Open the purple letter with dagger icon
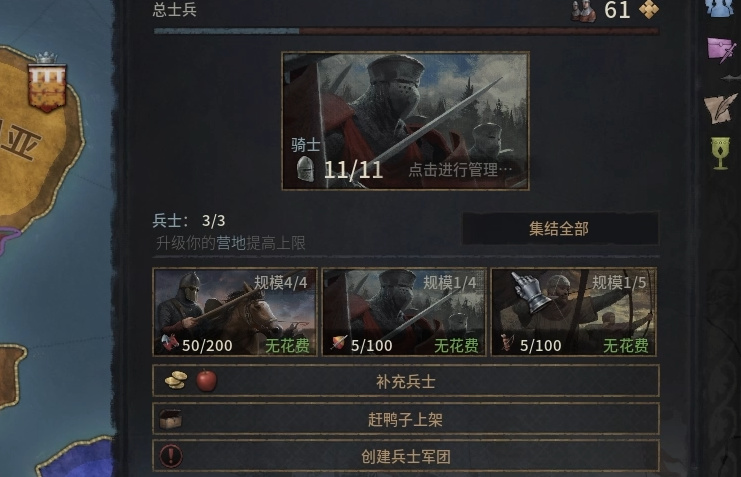Viewport: 741px width, 477px height. pyautogui.click(x=722, y=50)
